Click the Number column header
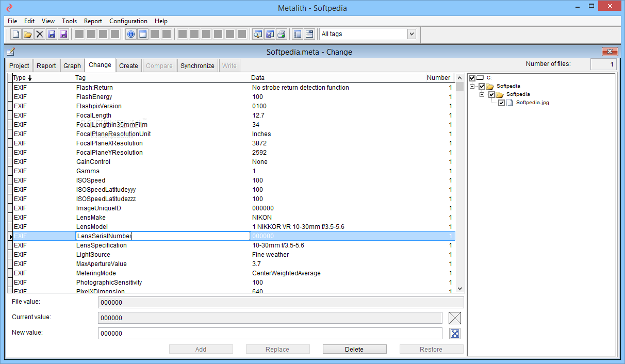The image size is (625, 364). (438, 78)
